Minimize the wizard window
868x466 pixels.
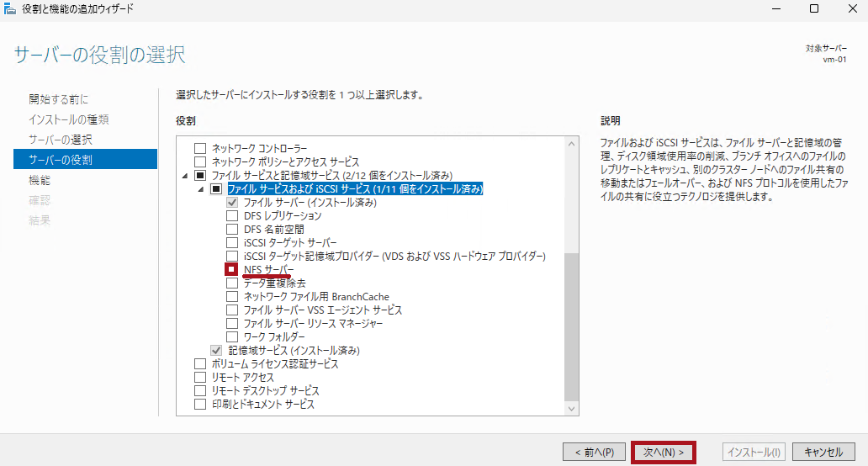click(776, 9)
